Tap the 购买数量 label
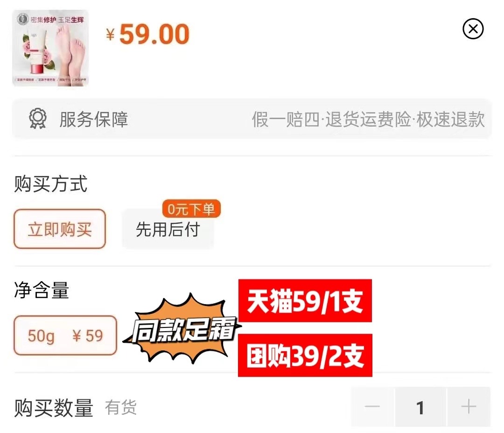Viewport: 504px width, 433px height. (54, 408)
